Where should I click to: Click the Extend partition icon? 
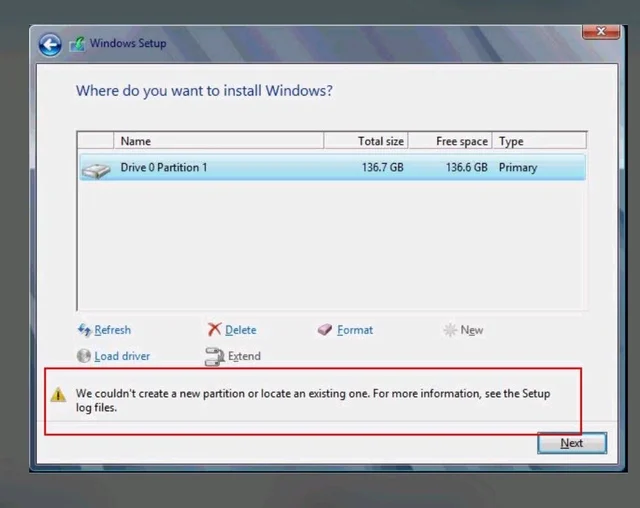(214, 356)
